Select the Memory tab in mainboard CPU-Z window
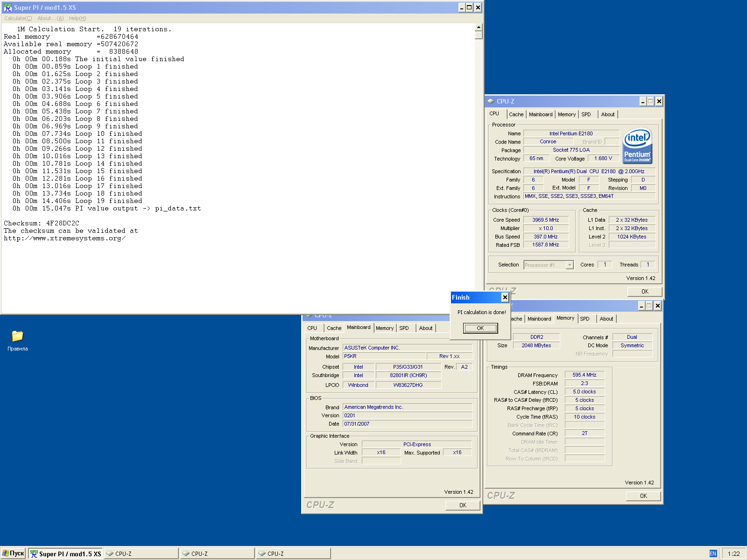The width and height of the screenshot is (747, 560). (x=385, y=328)
